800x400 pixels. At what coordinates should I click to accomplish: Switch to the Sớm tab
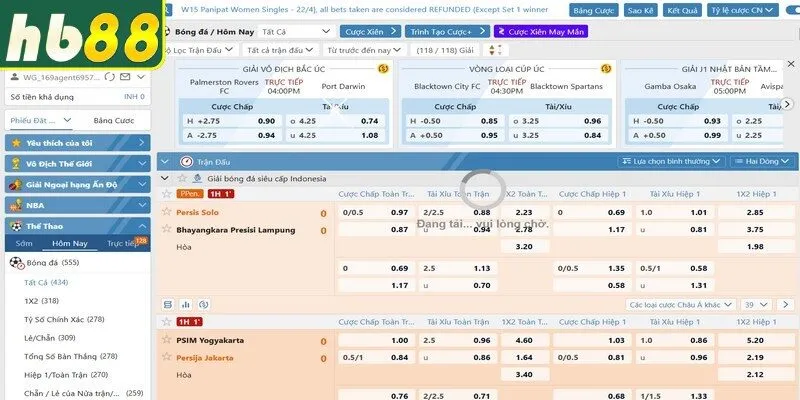(24, 243)
